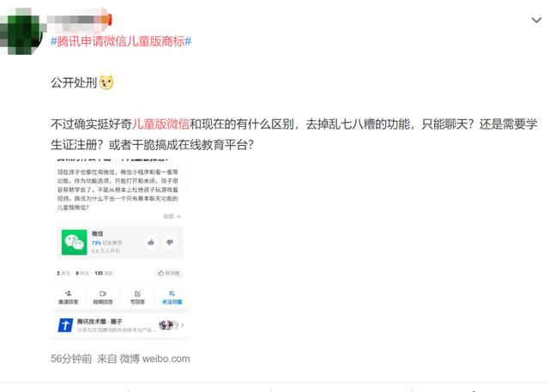The height and width of the screenshot is (392, 549).
Task: Collapse the question description with 收起 chevron
Action: pos(172,216)
